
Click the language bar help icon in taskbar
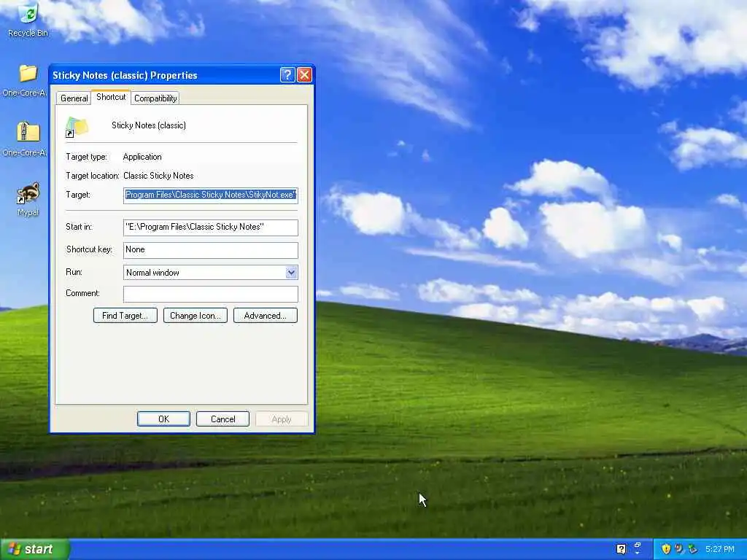(x=621, y=549)
